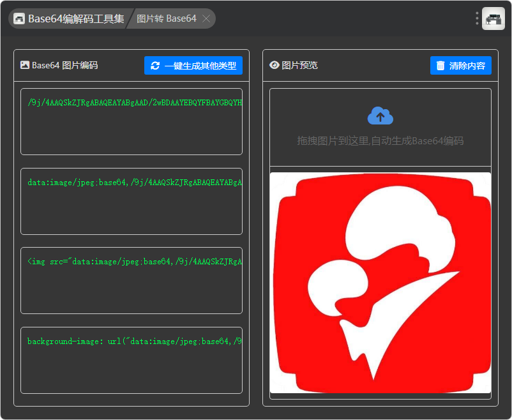
Task: Click the Base64 图片编码 panel title
Action: click(65, 65)
